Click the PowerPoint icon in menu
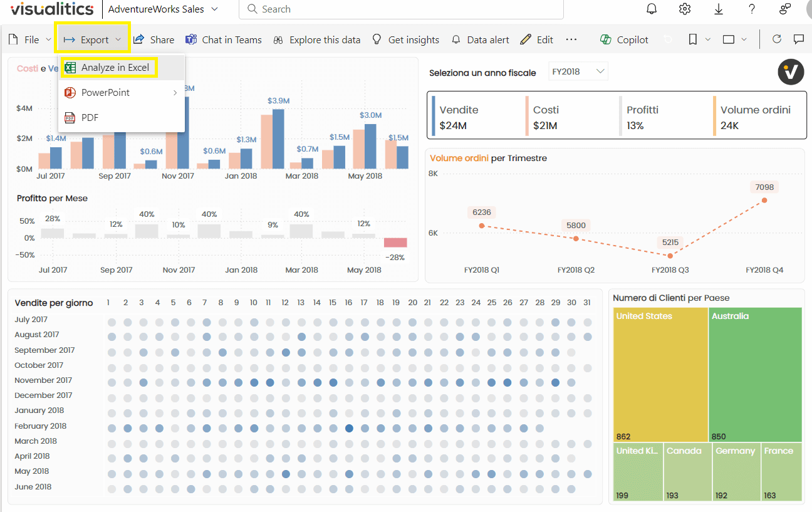 click(x=70, y=93)
